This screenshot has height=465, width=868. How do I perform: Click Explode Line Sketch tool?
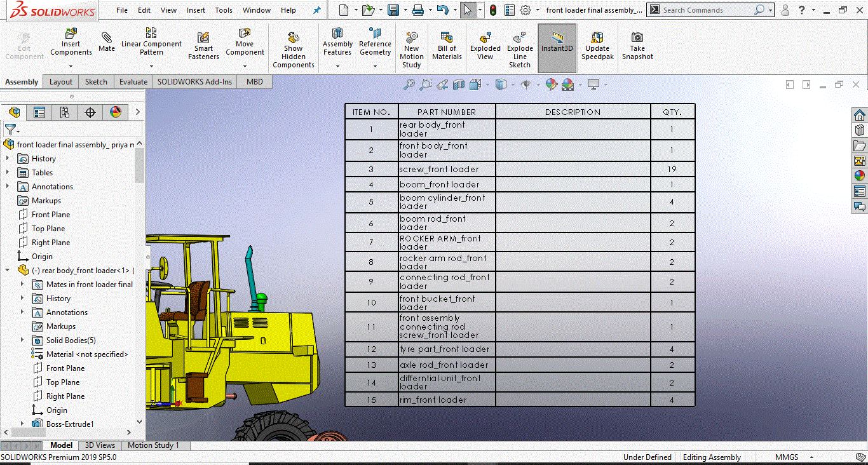click(x=520, y=50)
